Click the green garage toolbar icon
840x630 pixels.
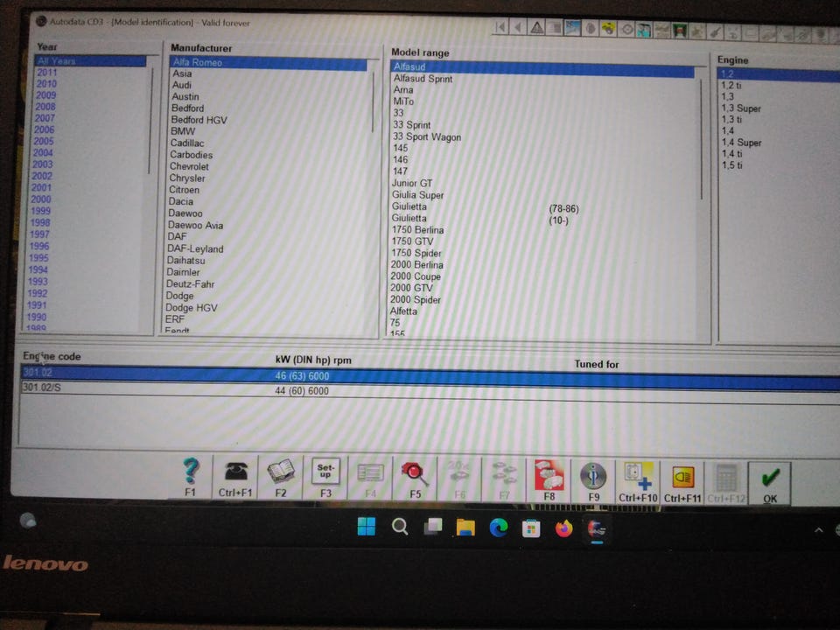[680, 31]
